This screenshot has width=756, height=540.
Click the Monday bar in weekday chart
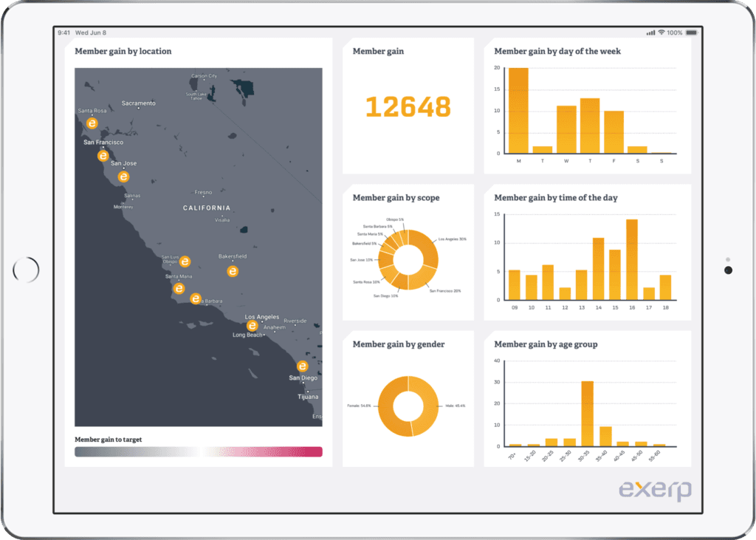click(518, 111)
